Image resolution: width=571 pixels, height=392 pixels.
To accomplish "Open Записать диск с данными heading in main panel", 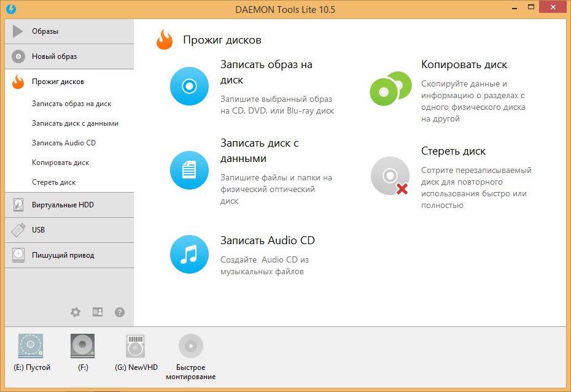I will click(x=259, y=151).
